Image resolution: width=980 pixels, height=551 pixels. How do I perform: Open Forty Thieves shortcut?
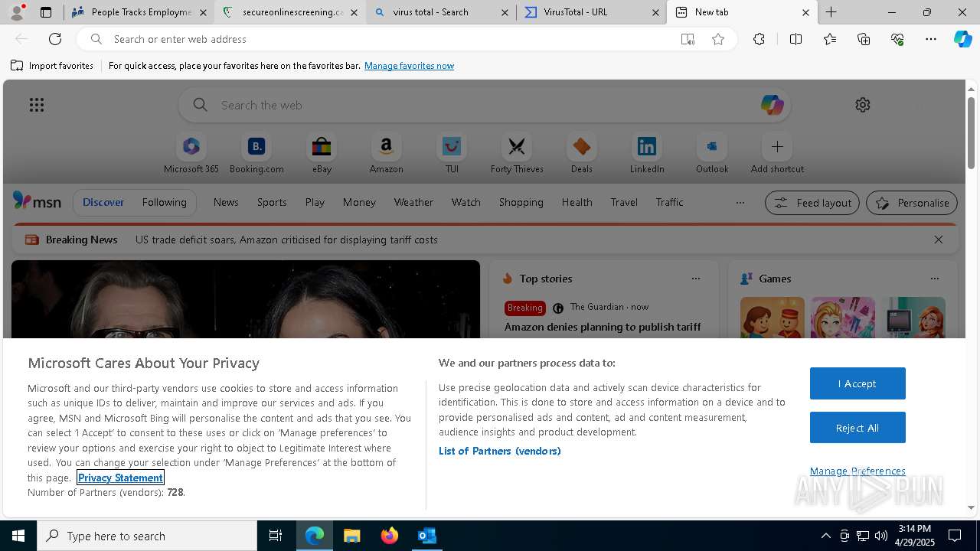[x=517, y=154]
